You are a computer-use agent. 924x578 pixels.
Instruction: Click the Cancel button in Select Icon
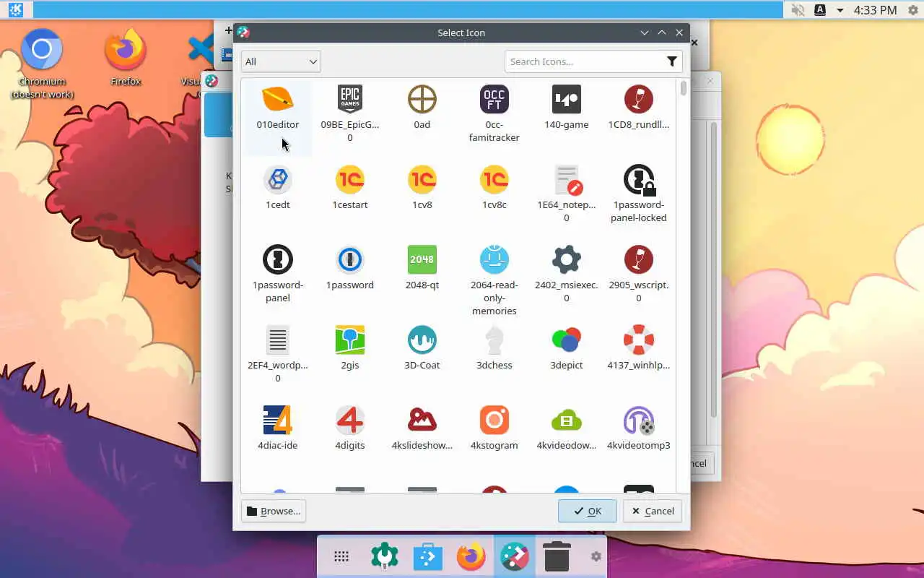[x=653, y=511]
